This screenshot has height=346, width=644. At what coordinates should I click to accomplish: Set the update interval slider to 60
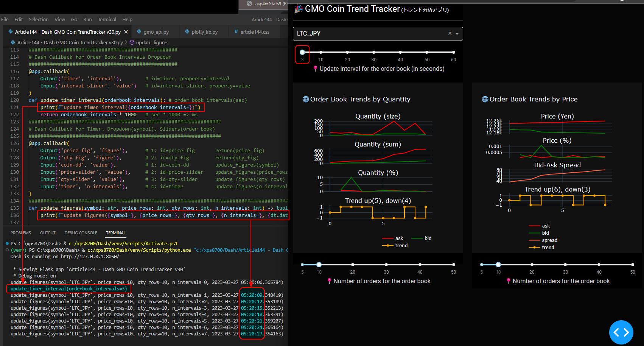click(453, 52)
